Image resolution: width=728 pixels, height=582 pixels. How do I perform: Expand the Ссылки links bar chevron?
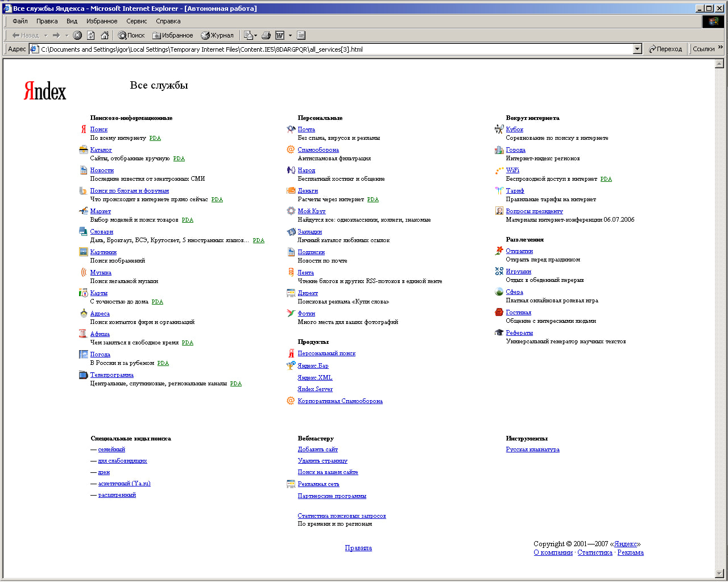[x=721, y=48]
